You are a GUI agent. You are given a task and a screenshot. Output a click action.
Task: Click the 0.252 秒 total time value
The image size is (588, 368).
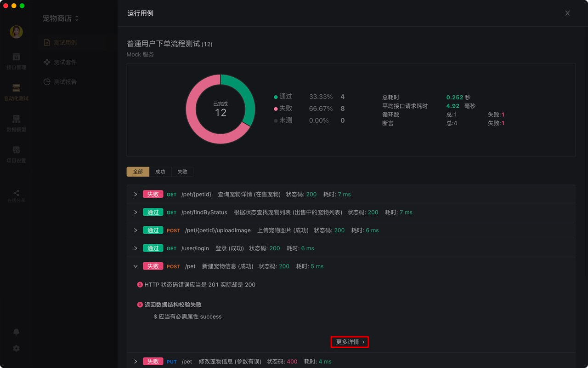pyautogui.click(x=458, y=98)
